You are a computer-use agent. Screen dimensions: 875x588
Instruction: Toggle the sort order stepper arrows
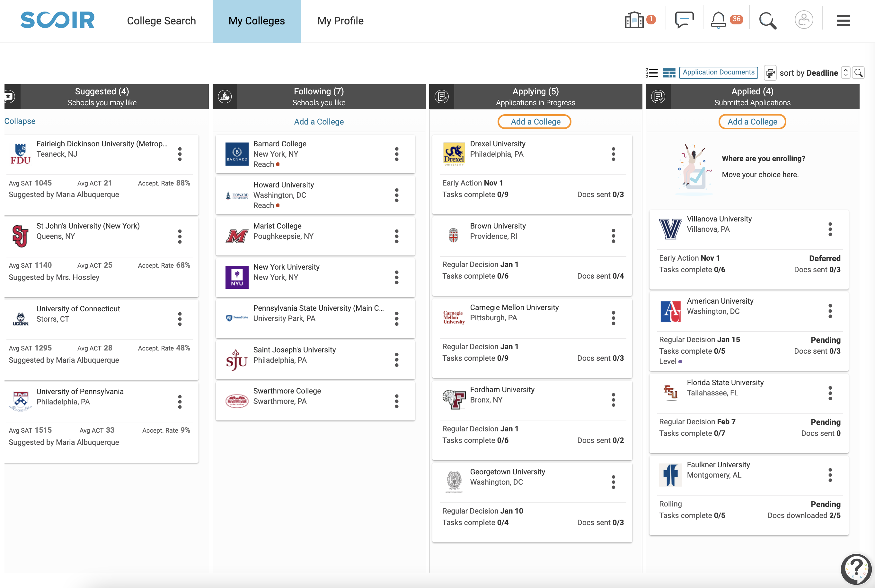[846, 72]
